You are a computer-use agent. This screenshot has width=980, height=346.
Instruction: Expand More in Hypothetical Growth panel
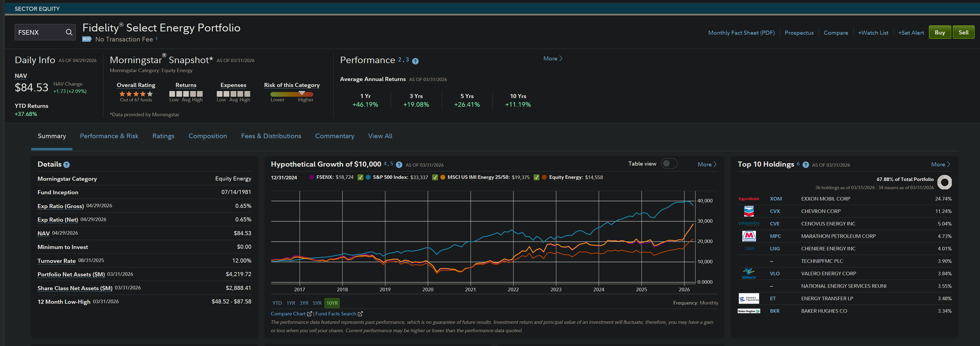point(707,164)
